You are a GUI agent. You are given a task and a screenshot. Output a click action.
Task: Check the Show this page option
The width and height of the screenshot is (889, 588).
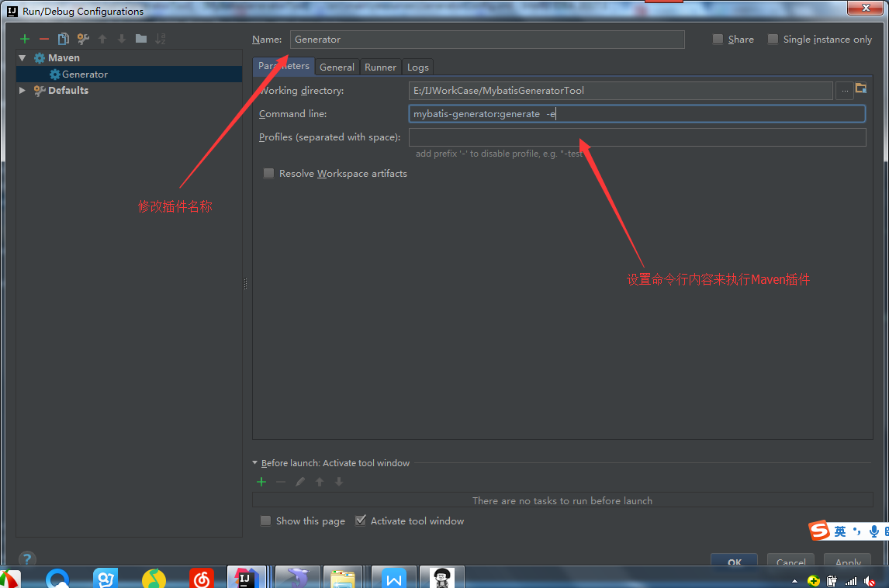[265, 521]
